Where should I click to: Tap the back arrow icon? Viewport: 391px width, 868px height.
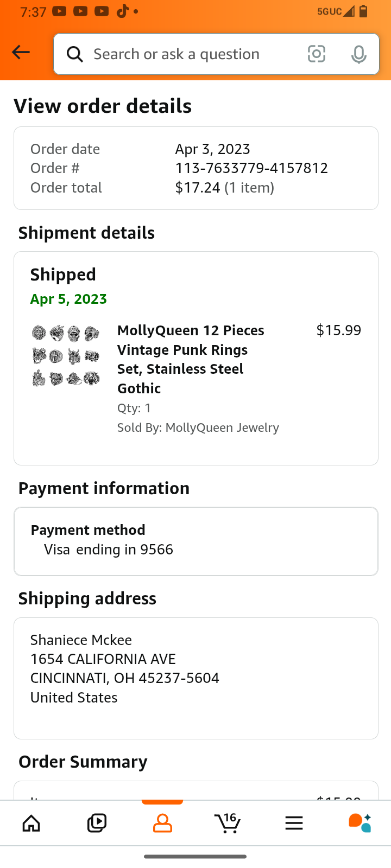[x=21, y=53]
